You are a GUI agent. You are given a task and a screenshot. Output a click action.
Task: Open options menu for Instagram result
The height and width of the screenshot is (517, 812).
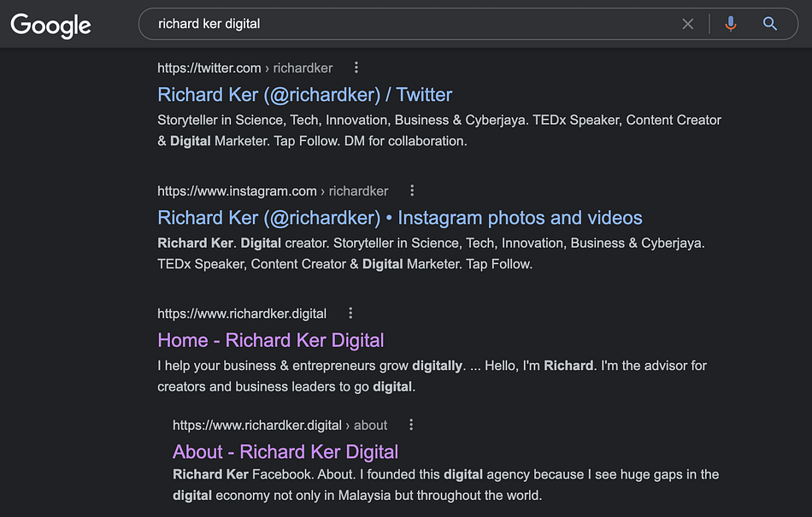pyautogui.click(x=412, y=191)
